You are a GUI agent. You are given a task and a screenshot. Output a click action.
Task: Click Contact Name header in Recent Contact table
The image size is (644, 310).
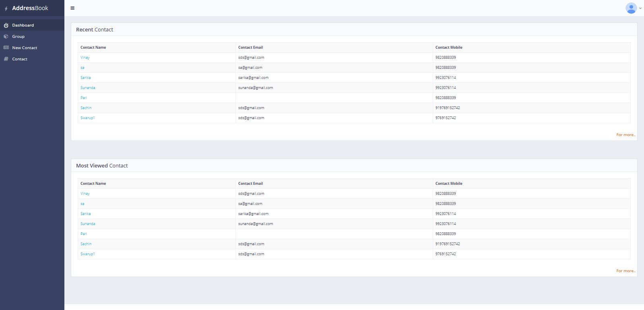point(93,48)
